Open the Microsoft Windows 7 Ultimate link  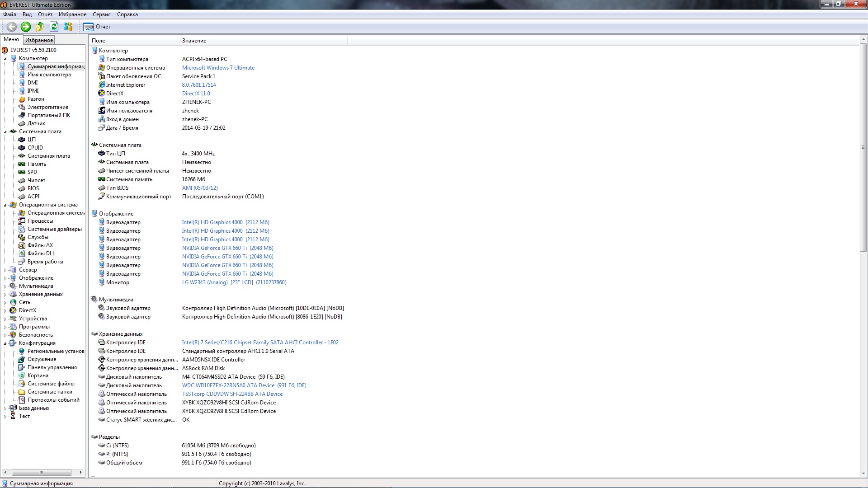[x=218, y=68]
